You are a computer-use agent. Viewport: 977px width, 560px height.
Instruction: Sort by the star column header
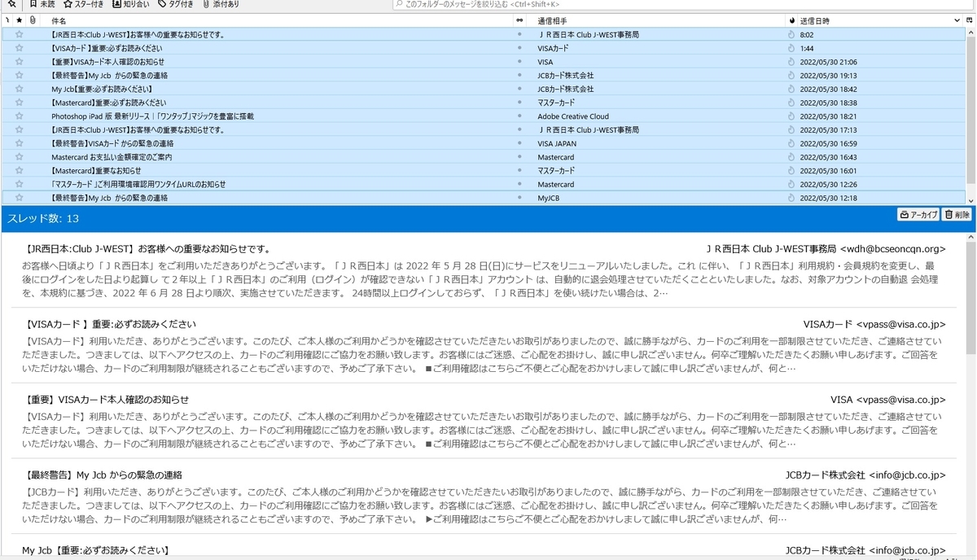pyautogui.click(x=19, y=20)
